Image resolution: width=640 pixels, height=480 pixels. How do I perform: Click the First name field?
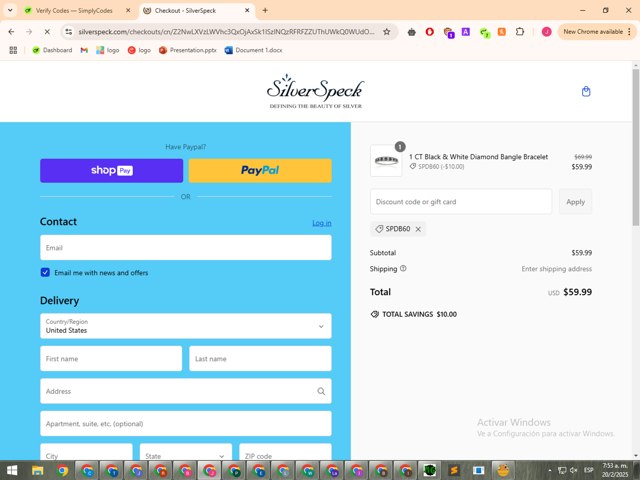111,358
